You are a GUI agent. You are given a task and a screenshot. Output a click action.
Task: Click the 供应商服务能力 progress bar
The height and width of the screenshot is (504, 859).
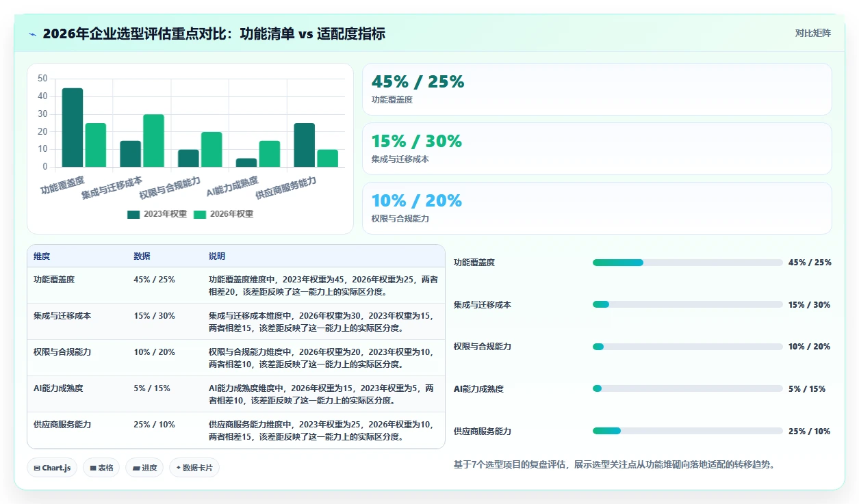pyautogui.click(x=687, y=432)
